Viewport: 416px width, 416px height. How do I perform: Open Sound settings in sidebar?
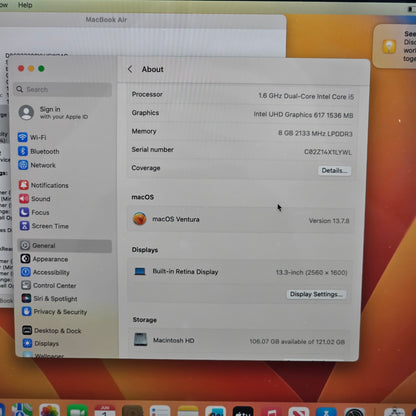click(35, 199)
